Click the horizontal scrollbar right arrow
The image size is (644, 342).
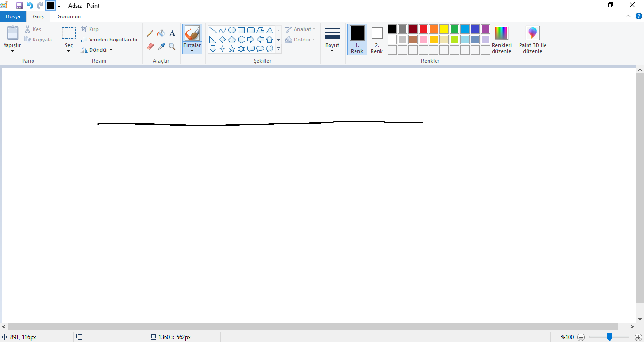coord(632,327)
